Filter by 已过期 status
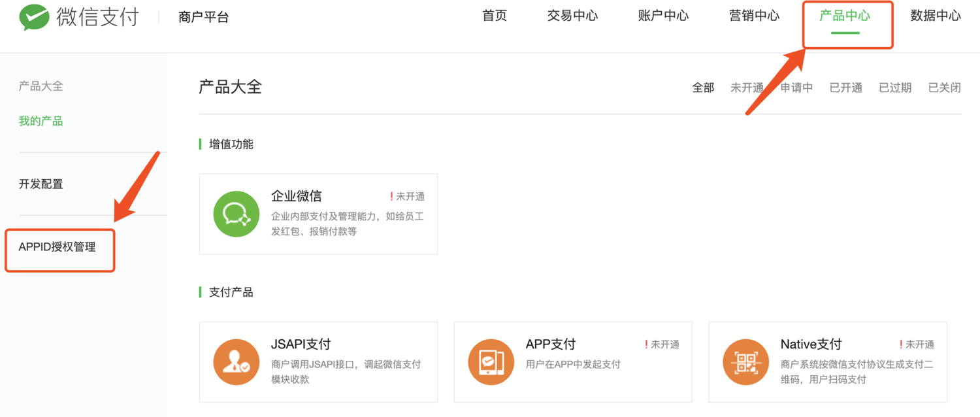Screen dimensions: 980x417 pos(894,88)
